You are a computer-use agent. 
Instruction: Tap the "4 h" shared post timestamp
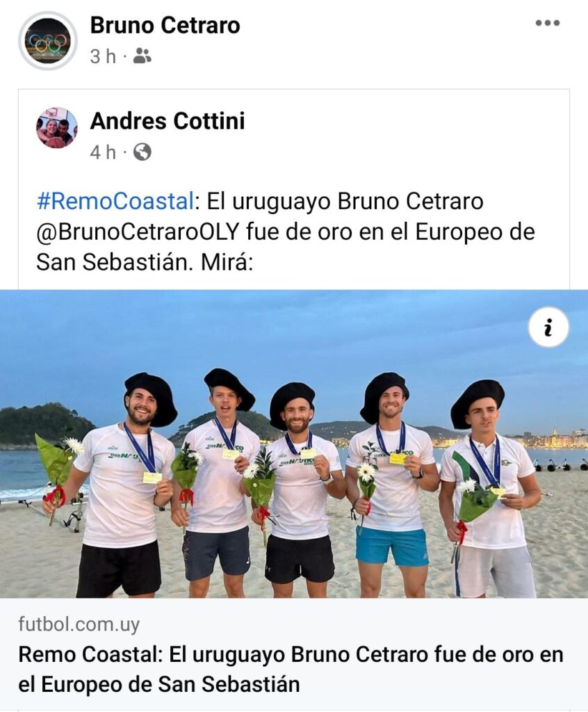point(103,152)
